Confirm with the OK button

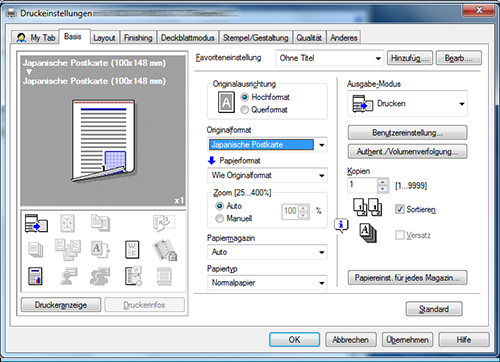294,340
